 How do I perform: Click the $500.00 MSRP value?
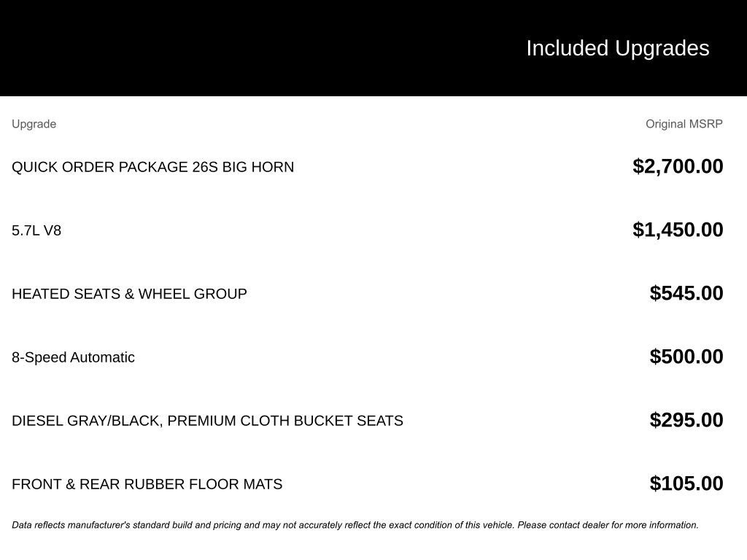tap(686, 357)
